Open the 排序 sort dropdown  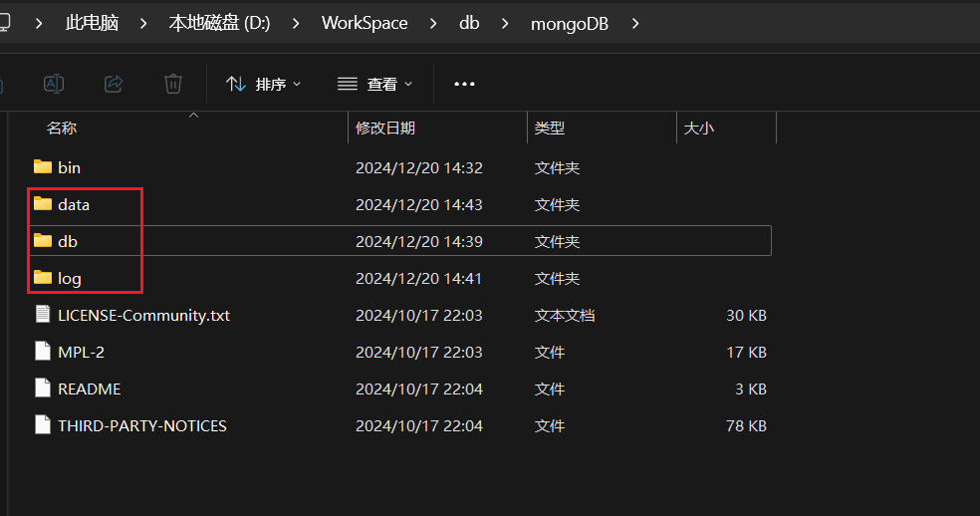pyautogui.click(x=264, y=85)
